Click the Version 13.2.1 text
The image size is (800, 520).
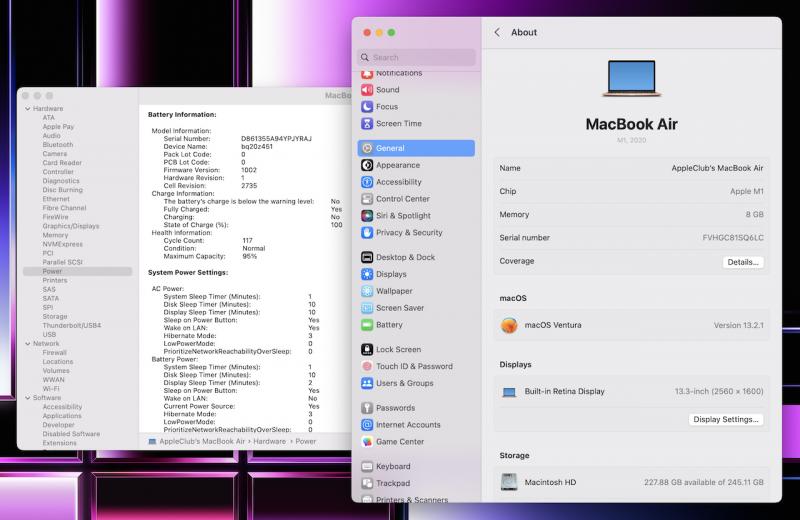point(738,325)
